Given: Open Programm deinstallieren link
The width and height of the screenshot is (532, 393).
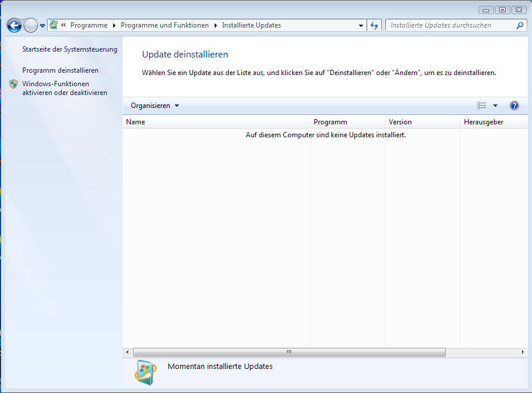Looking at the screenshot, I should 60,70.
